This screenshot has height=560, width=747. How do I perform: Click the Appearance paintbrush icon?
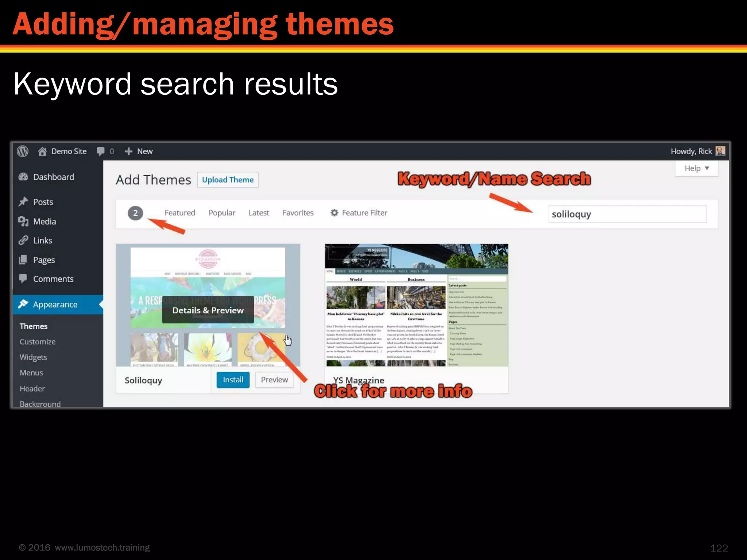[x=23, y=304]
